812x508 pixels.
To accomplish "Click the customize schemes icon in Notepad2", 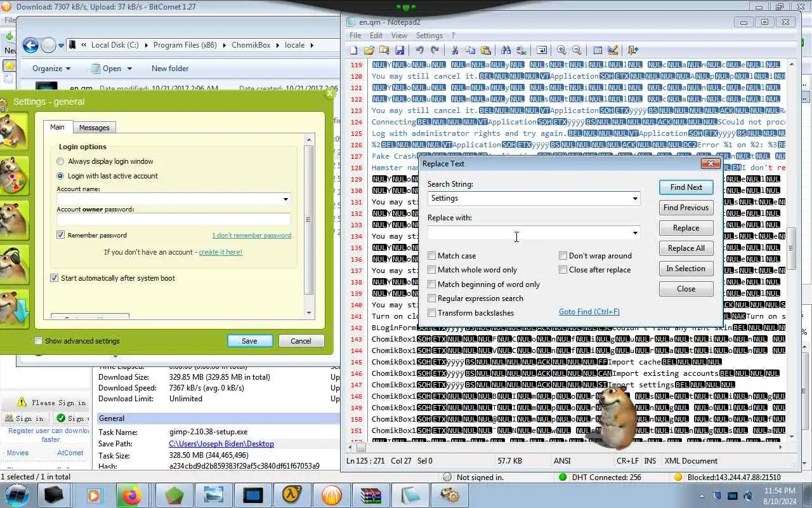I will pos(613,50).
